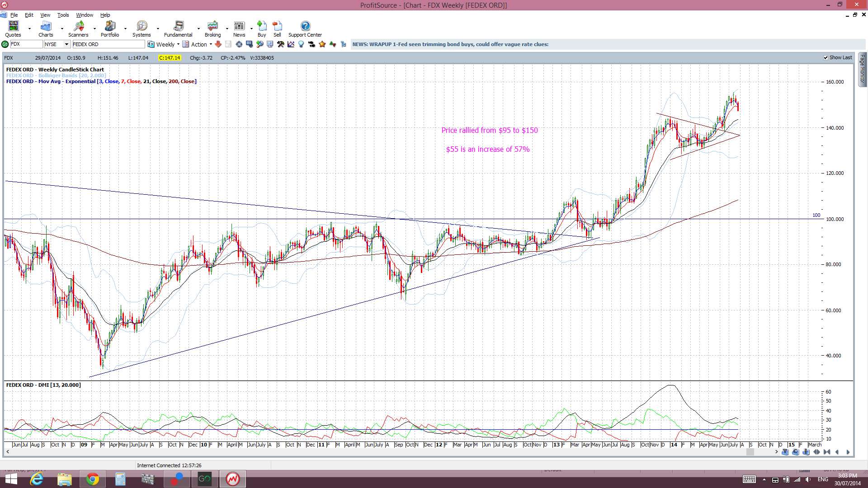
Task: Click the crosshair cursor tool icon
Action: pyautogui.click(x=239, y=44)
